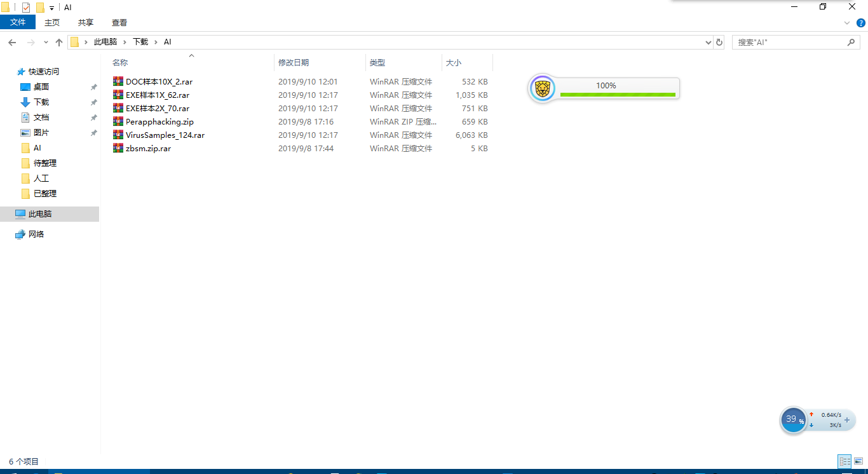This screenshot has height=474, width=868.
Task: Click the pin icon next to 桌面
Action: point(93,87)
